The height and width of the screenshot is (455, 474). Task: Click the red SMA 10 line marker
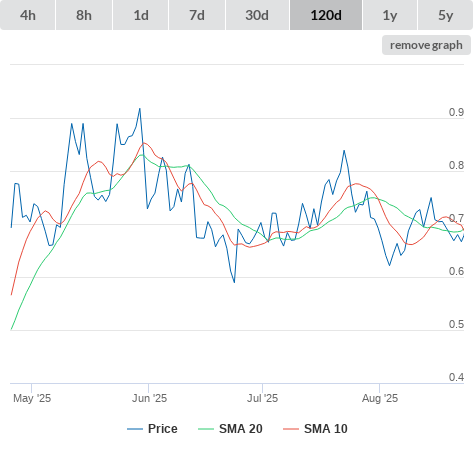click(291, 429)
